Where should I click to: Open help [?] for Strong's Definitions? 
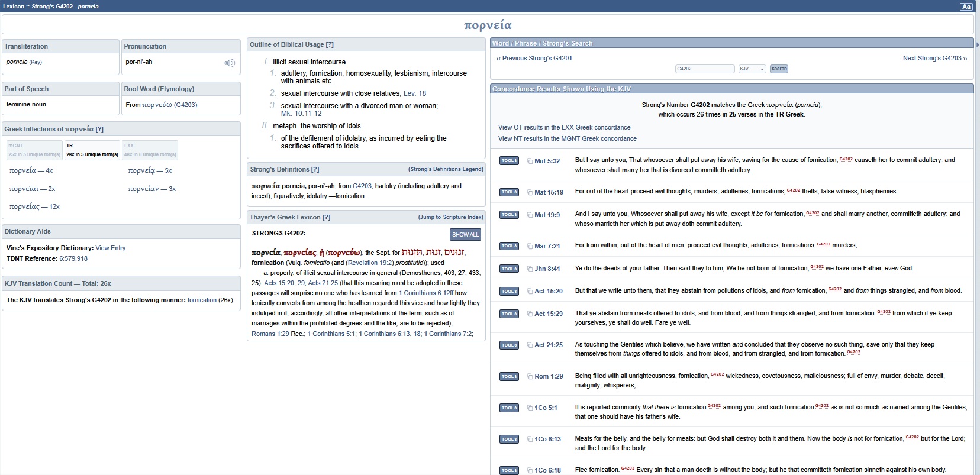[315, 169]
